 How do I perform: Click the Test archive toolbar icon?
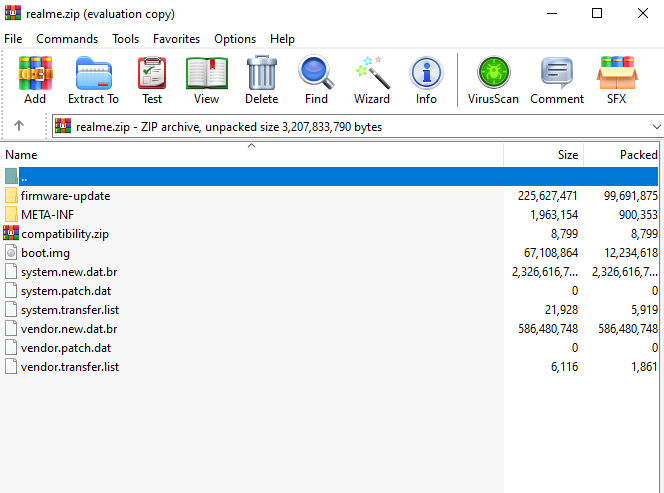152,73
